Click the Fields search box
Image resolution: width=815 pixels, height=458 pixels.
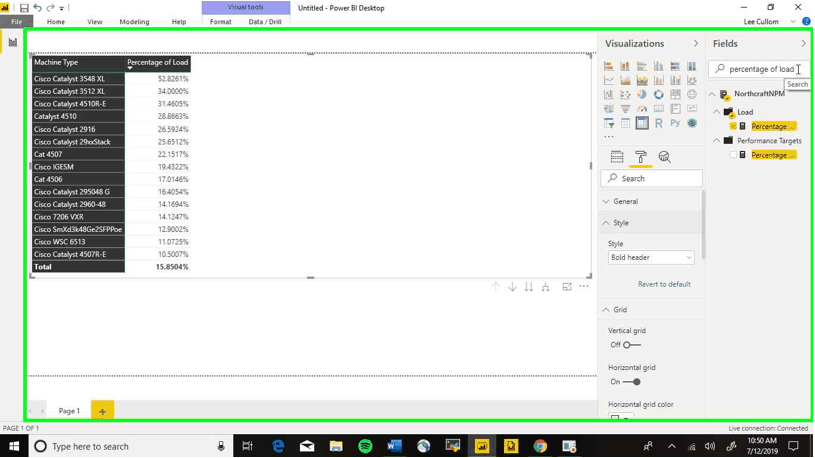click(x=759, y=69)
